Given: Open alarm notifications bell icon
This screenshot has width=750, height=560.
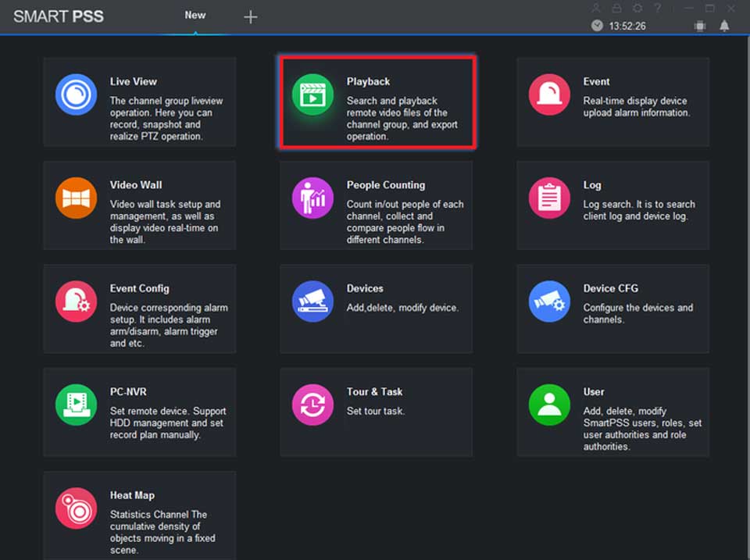Looking at the screenshot, I should pyautogui.click(x=724, y=26).
